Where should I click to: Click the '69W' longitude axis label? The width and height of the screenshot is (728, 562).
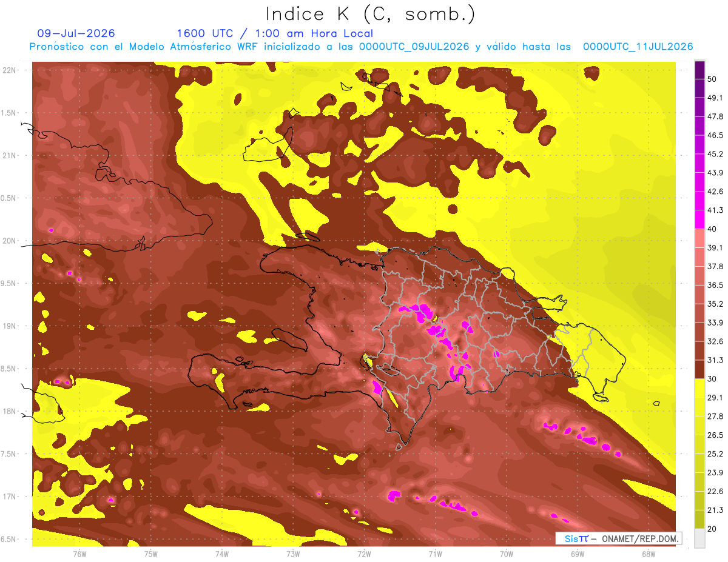pyautogui.click(x=578, y=554)
